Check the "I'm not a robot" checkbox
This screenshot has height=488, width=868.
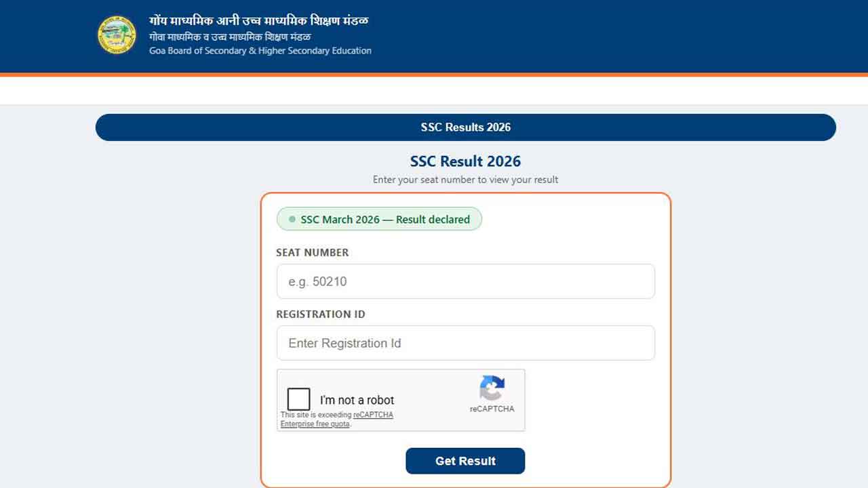point(298,399)
